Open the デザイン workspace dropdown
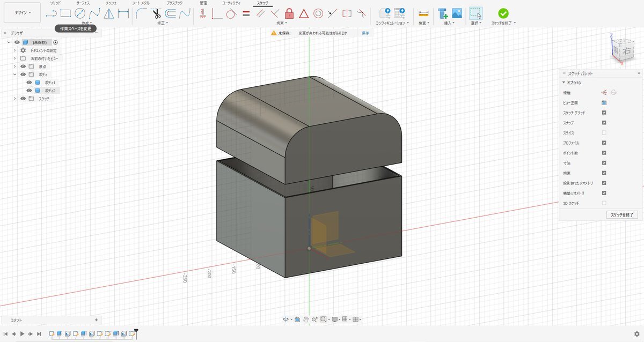Screen dimensions: 644x342 pyautogui.click(x=22, y=12)
